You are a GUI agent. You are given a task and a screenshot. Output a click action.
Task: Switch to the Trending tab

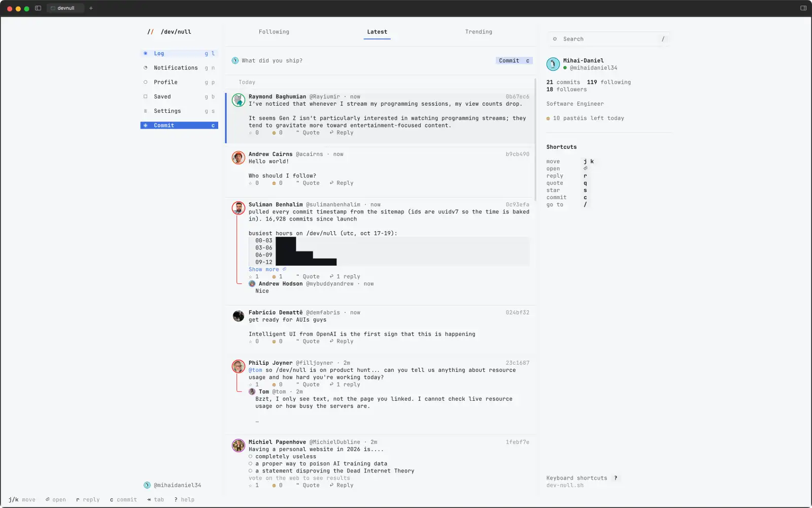[479, 32]
